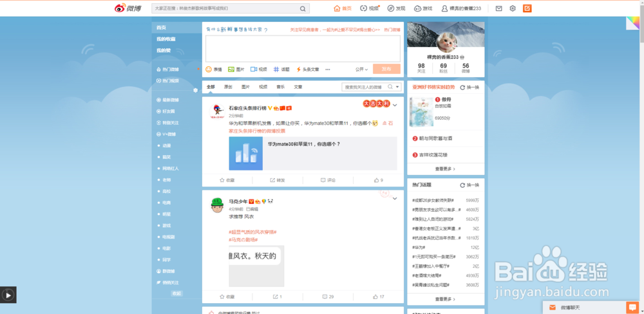Open 热门微博 in left sidebar
The image size is (644, 314).
(168, 69)
